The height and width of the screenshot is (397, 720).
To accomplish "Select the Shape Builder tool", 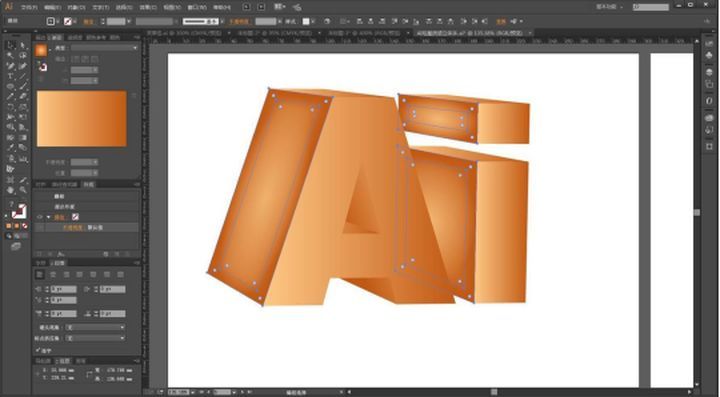I will click(11, 128).
